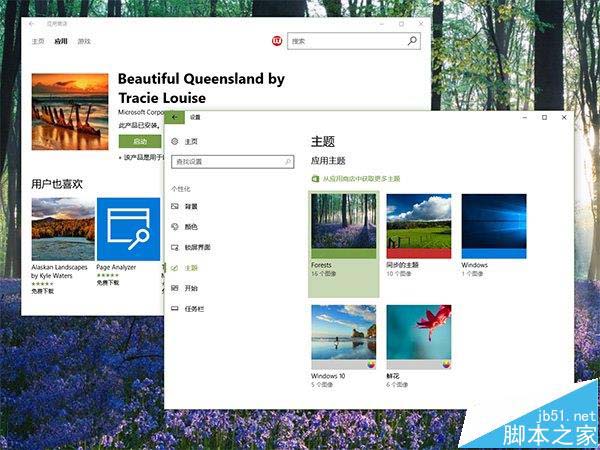
Task: Click the 锁屏界面 monitor icon in the sidebar
Action: [175, 247]
